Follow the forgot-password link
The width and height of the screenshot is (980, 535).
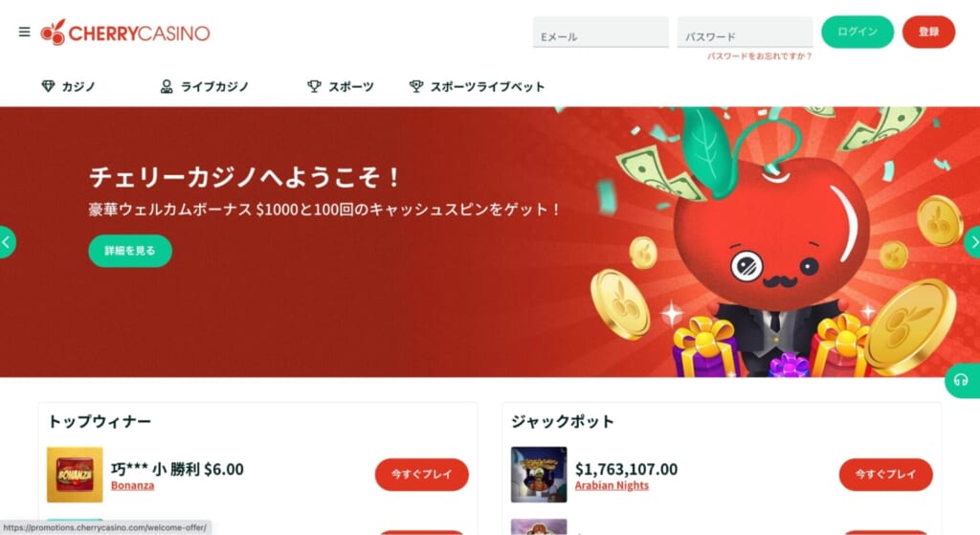pyautogui.click(x=759, y=56)
